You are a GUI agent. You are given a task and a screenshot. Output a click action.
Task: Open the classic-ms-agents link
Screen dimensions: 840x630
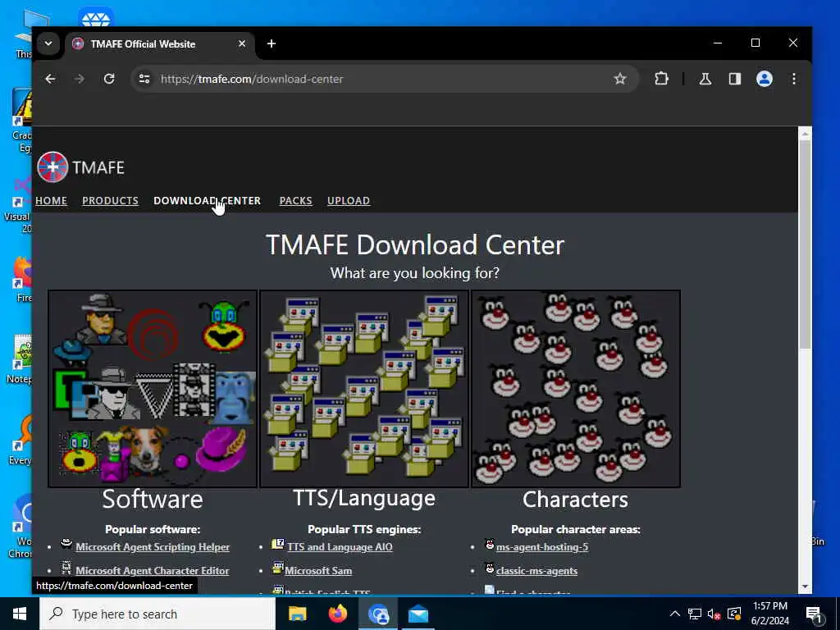pos(536,571)
